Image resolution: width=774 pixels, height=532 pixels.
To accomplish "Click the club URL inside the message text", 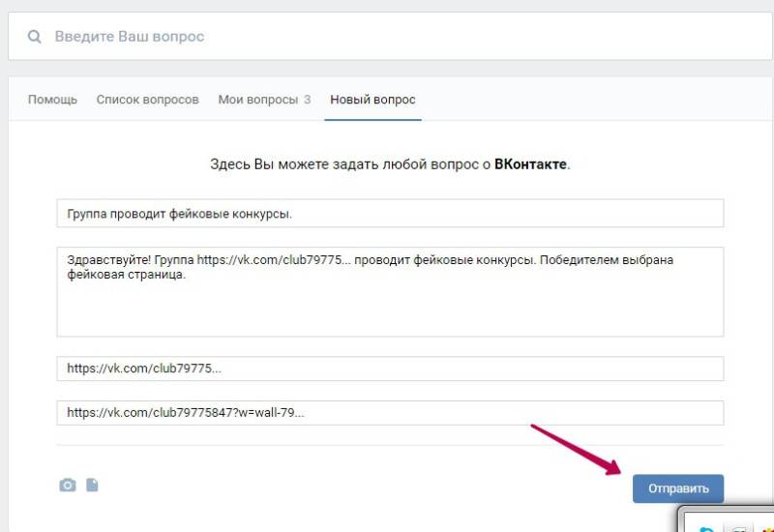I will tap(270, 260).
